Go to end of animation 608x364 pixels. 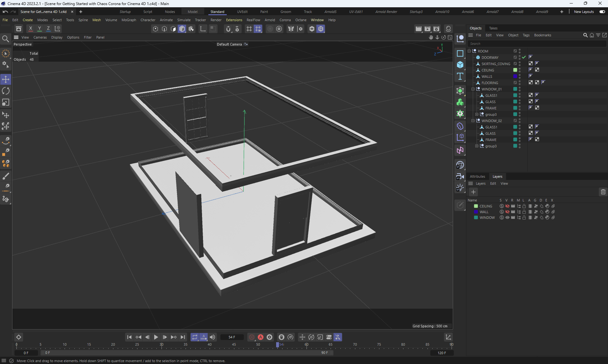tap(183, 337)
